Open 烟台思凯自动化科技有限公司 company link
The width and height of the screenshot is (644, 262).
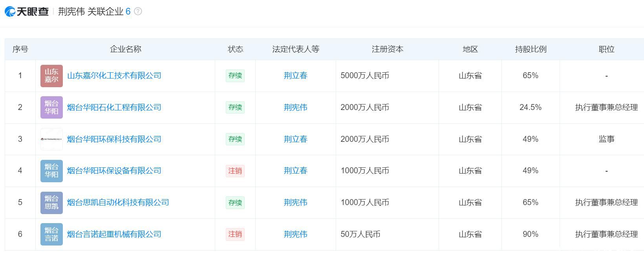tap(118, 203)
